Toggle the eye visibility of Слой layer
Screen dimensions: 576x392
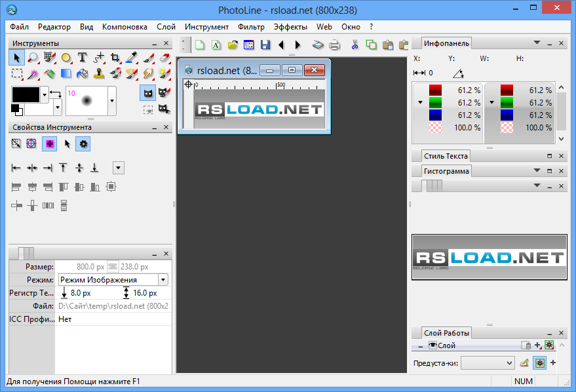432,345
